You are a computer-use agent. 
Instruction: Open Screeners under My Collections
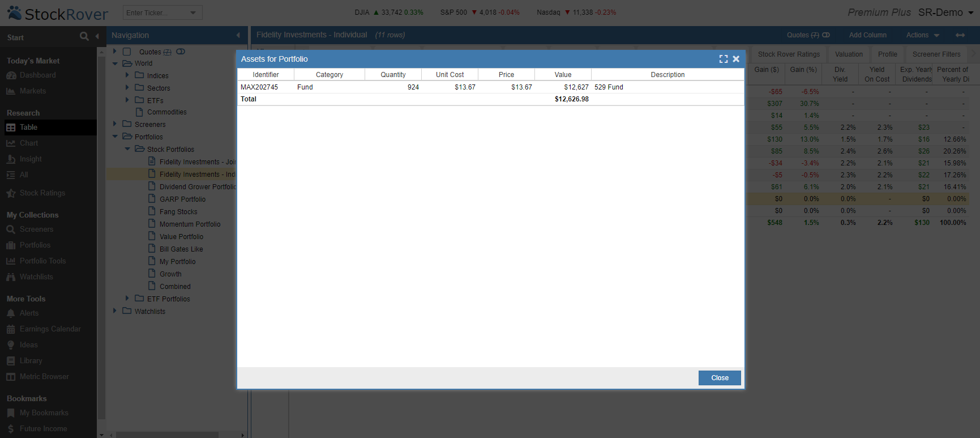(x=36, y=229)
